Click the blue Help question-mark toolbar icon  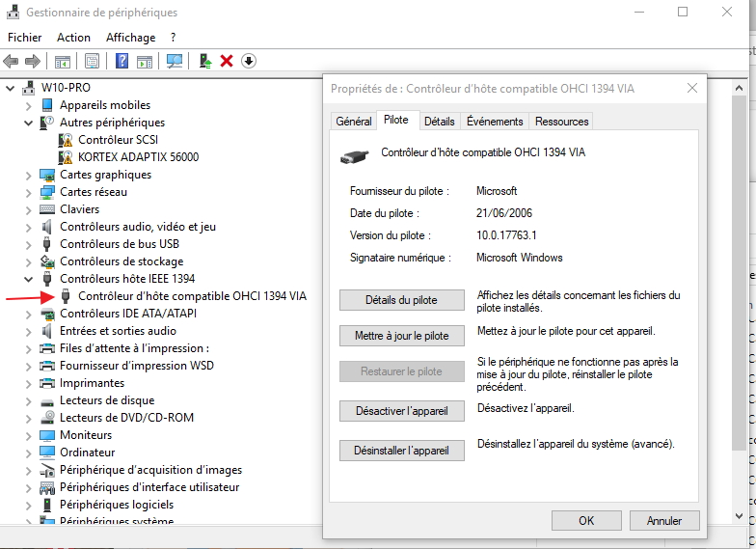click(121, 62)
